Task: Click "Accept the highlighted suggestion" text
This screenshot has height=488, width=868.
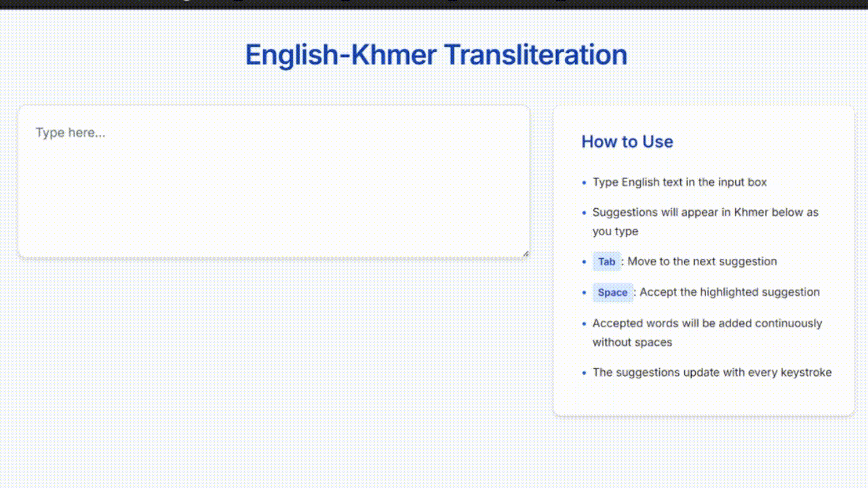Action: [730, 292]
